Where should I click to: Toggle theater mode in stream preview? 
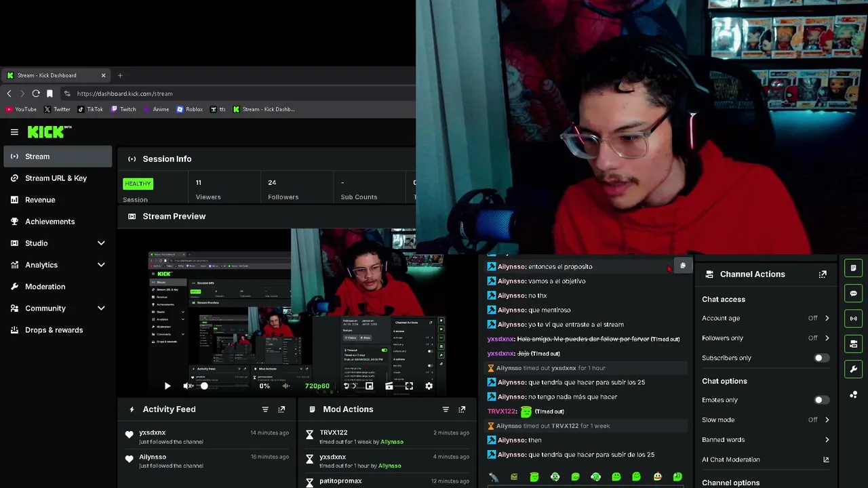pos(389,386)
